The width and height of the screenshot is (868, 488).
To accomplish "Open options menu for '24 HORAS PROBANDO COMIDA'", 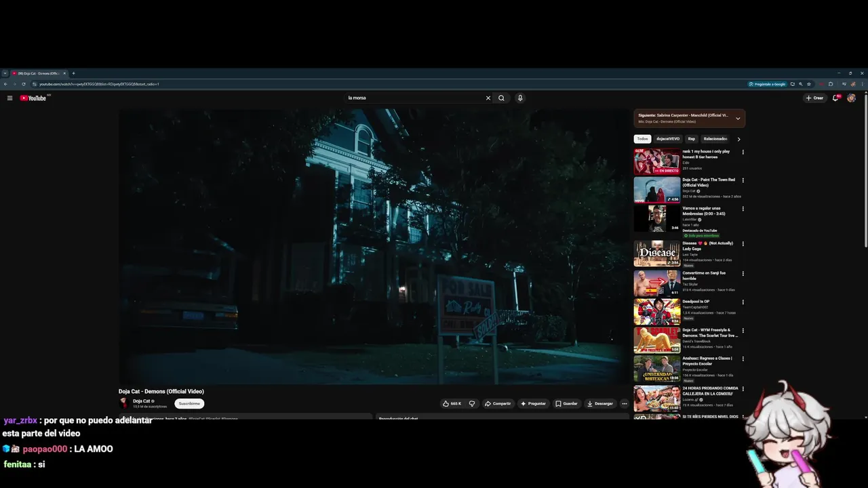I will point(743,389).
